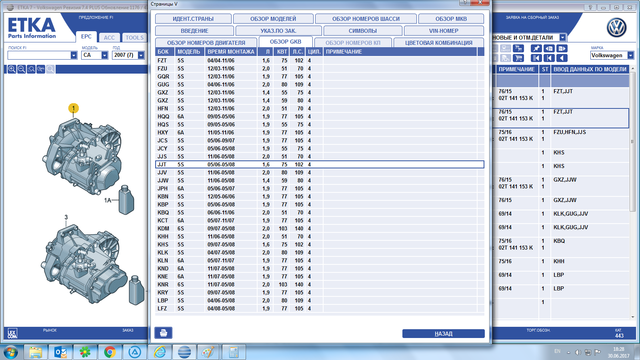Open the blue striped globe taskbar app
Image resolution: width=640 pixels, height=360 pixels.
184,352
